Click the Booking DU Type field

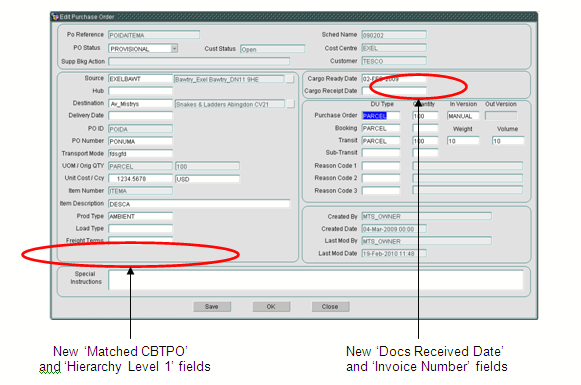381,128
